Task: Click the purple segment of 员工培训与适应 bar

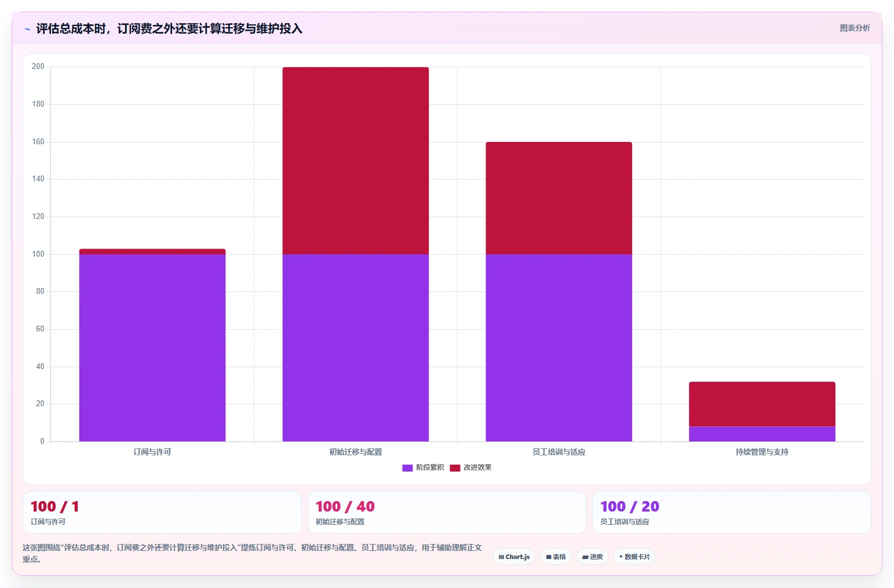Action: pyautogui.click(x=559, y=348)
